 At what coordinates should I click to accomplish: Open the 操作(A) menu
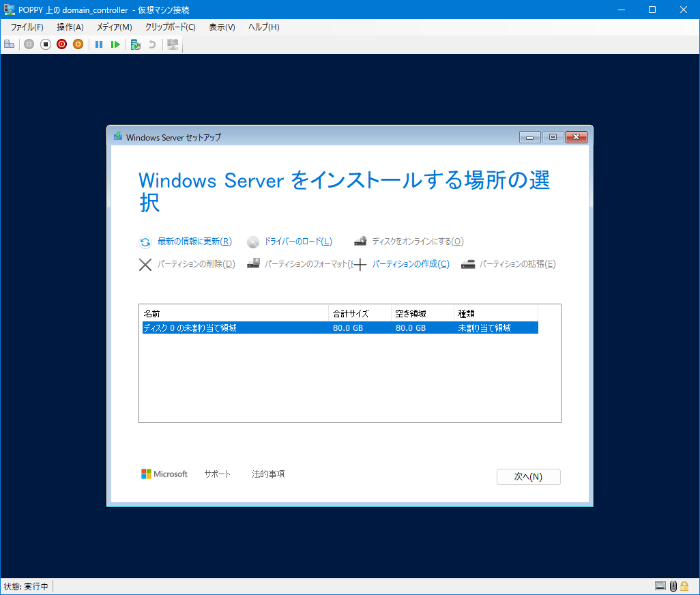pyautogui.click(x=70, y=27)
